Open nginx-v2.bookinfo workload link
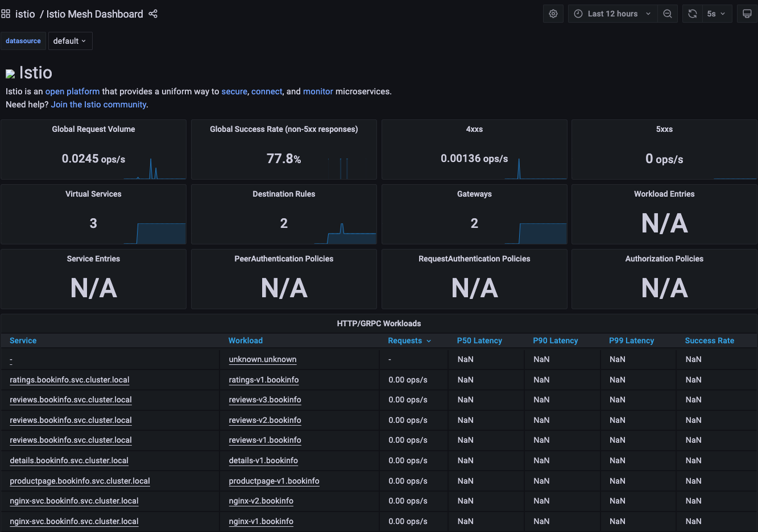 (x=261, y=501)
